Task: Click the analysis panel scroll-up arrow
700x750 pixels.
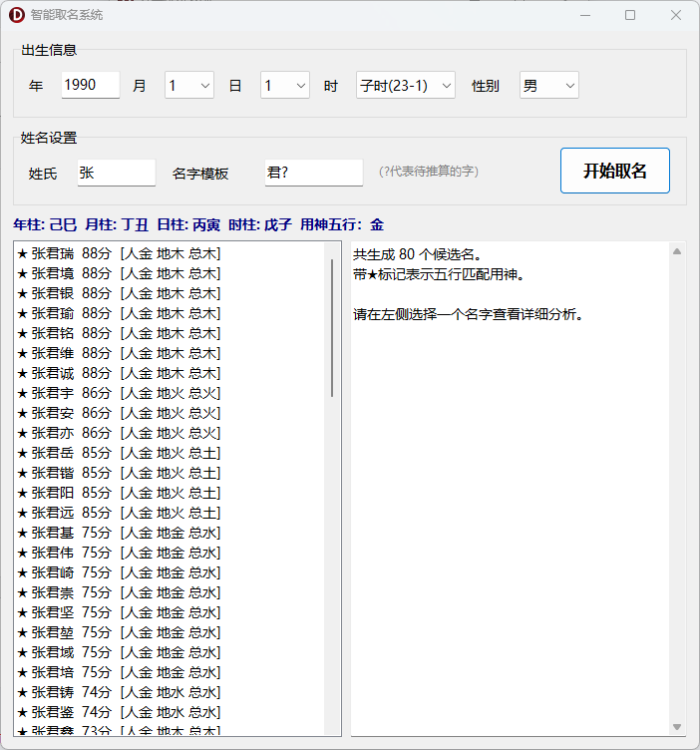Action: 677,251
